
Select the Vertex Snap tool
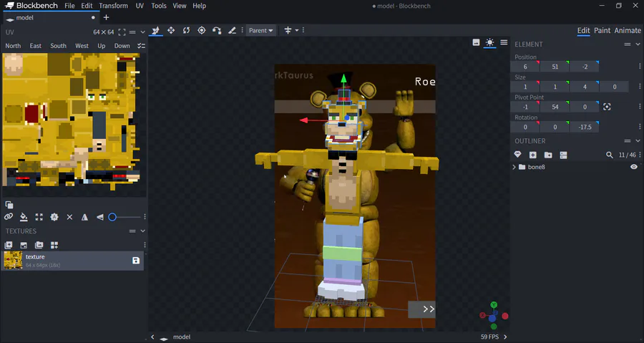click(217, 30)
